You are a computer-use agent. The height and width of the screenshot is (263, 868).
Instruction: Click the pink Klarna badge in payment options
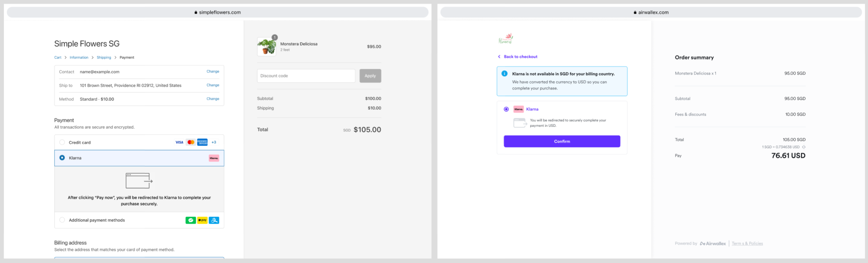(214, 158)
